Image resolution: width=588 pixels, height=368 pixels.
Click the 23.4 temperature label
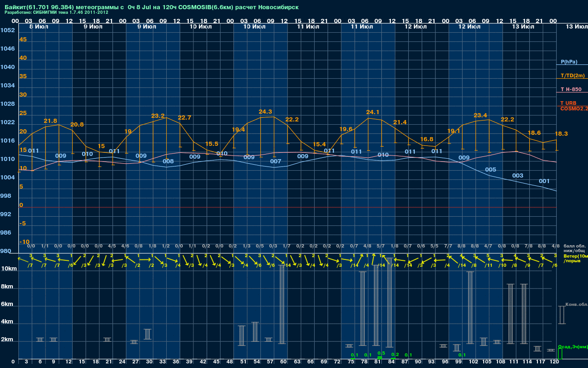click(481, 115)
